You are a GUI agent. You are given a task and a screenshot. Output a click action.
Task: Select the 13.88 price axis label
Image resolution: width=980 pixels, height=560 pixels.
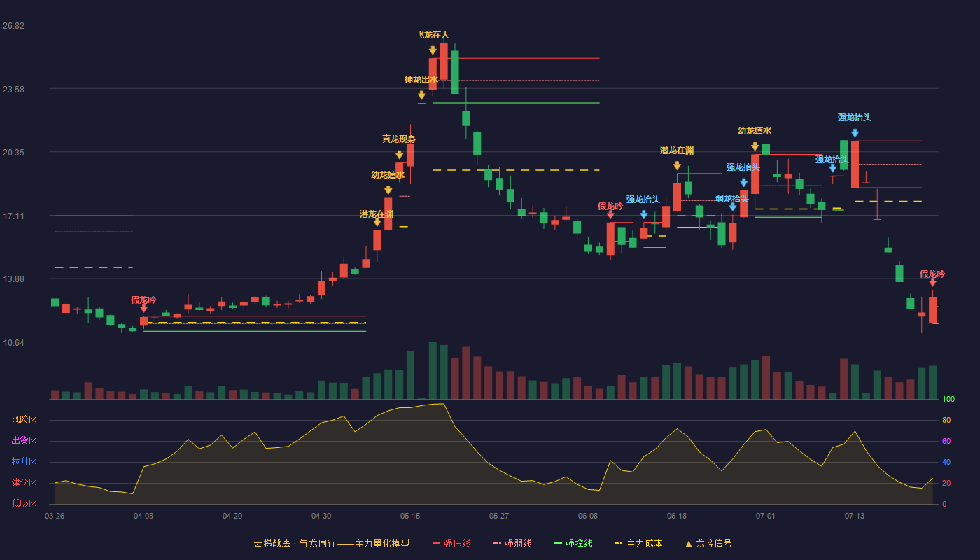pyautogui.click(x=13, y=279)
